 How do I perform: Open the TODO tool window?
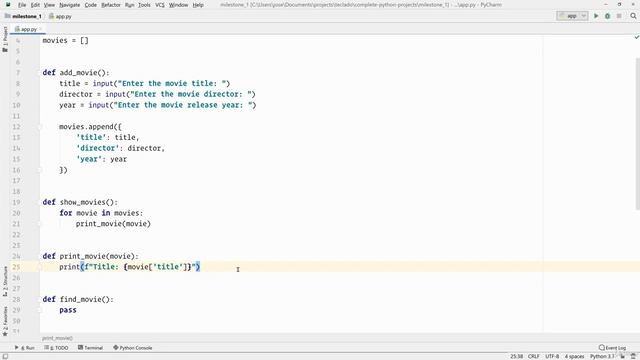(56, 348)
